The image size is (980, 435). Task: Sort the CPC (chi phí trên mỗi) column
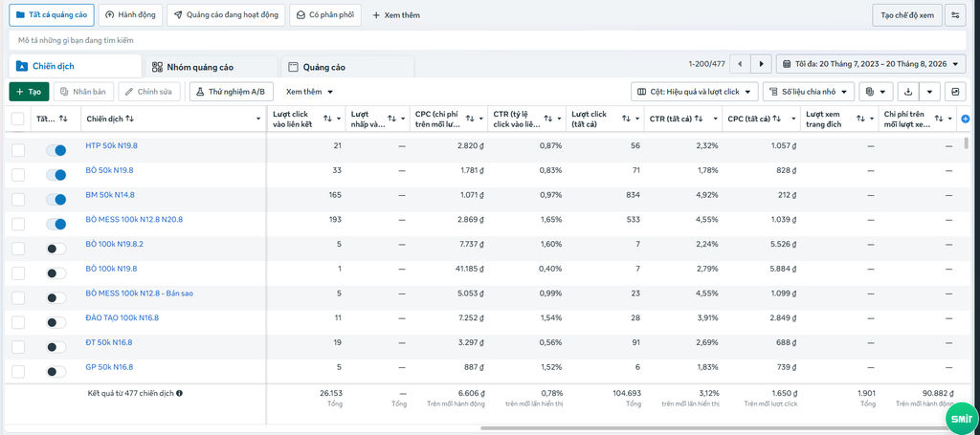(469, 119)
